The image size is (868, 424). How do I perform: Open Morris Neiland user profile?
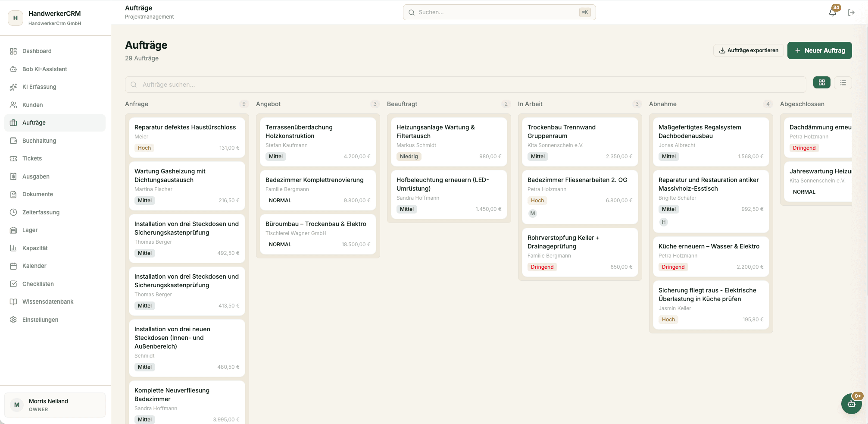tap(55, 405)
